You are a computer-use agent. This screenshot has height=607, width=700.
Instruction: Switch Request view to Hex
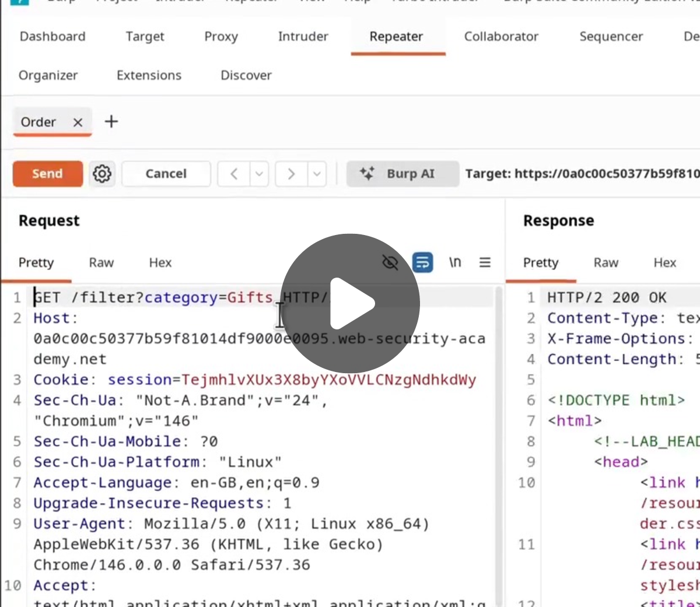click(x=160, y=262)
